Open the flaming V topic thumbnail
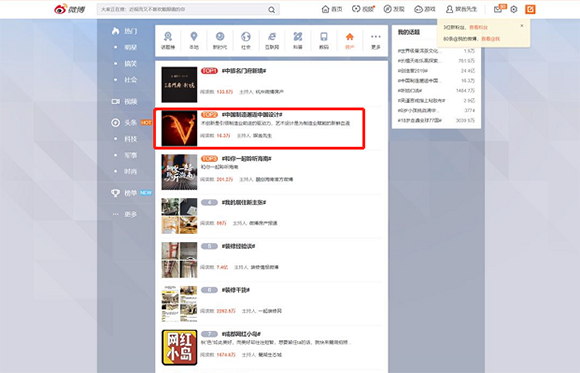This screenshot has width=580, height=373. tap(179, 128)
